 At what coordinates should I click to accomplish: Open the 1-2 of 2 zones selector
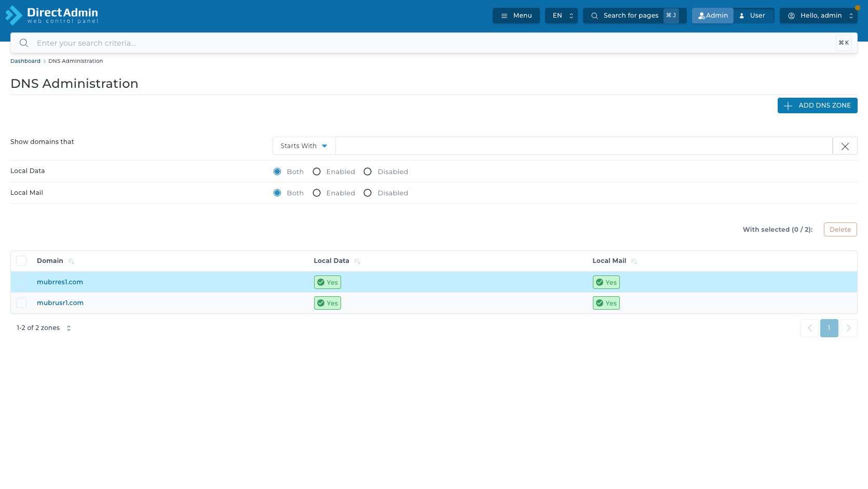(44, 328)
